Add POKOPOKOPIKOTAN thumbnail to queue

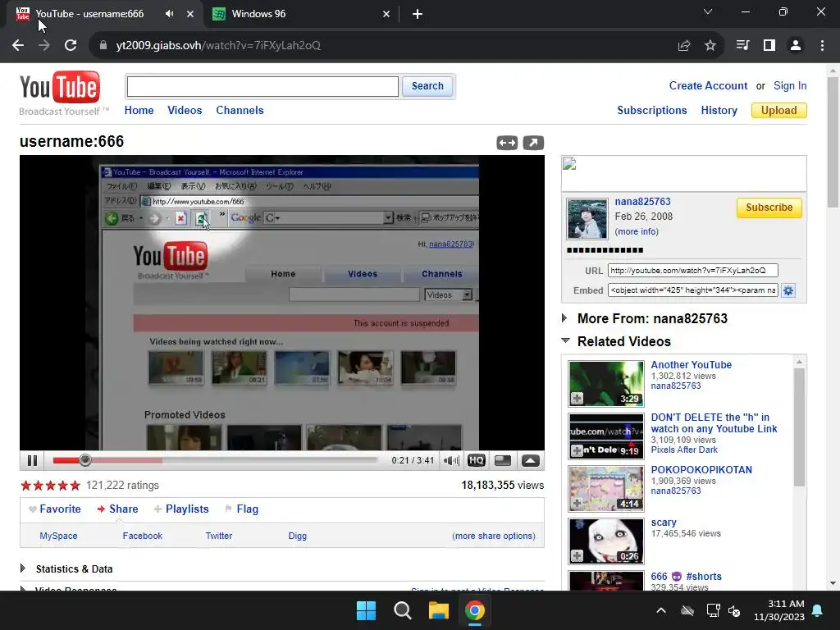577,504
